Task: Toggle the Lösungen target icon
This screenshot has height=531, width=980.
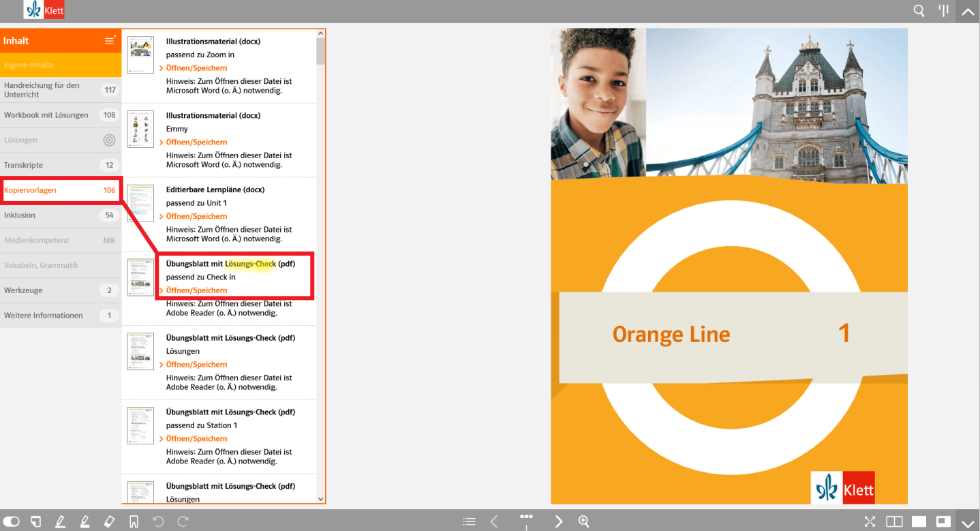Action: tap(109, 140)
